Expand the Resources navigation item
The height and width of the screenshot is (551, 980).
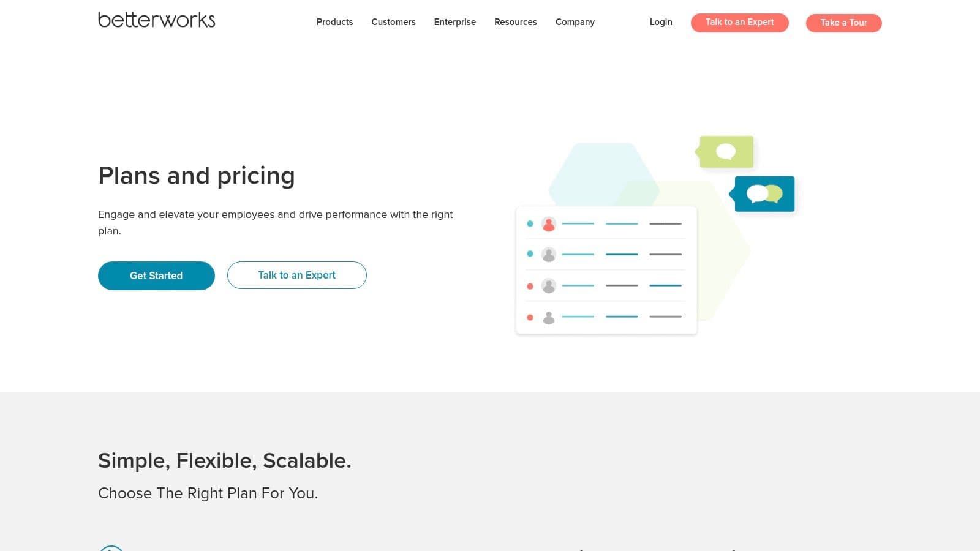tap(515, 22)
